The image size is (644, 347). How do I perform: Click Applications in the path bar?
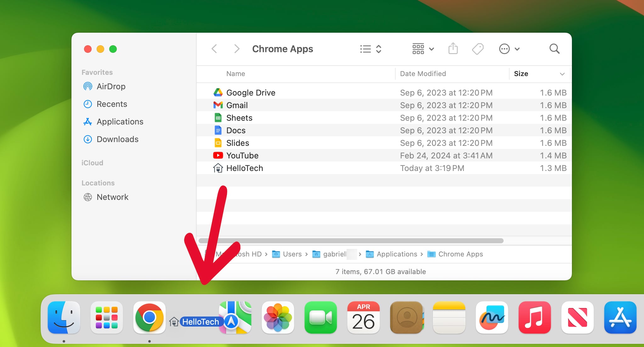(x=392, y=254)
